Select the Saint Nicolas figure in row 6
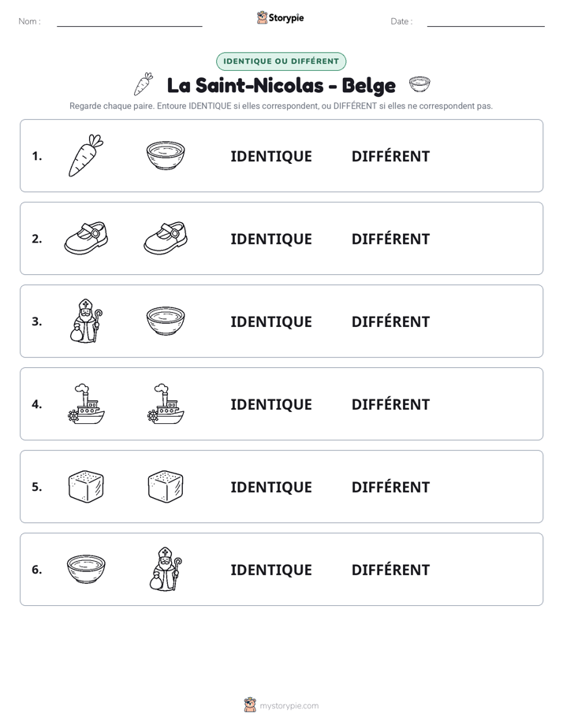The height and width of the screenshot is (728, 563). 166,569
